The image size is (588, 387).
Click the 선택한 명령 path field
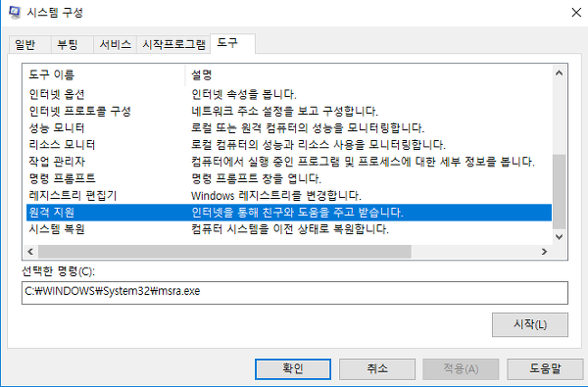(x=295, y=293)
